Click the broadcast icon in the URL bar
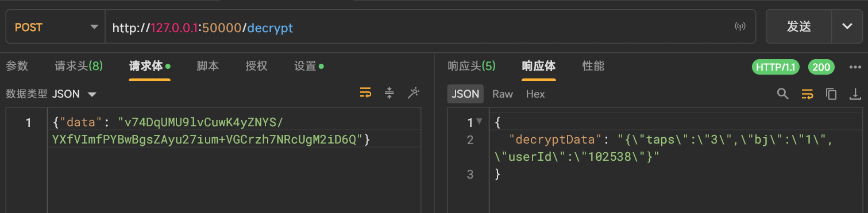The height and width of the screenshot is (213, 868). [740, 27]
